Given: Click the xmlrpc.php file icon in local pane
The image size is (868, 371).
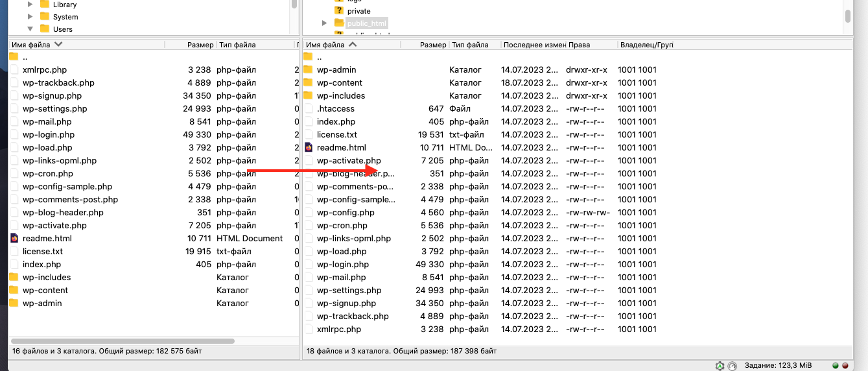Looking at the screenshot, I should pos(14,69).
